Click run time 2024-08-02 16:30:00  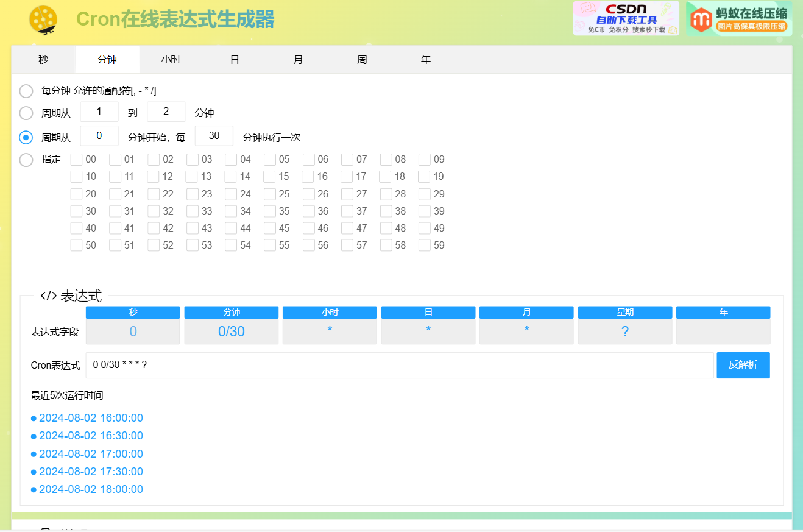pyautogui.click(x=91, y=436)
